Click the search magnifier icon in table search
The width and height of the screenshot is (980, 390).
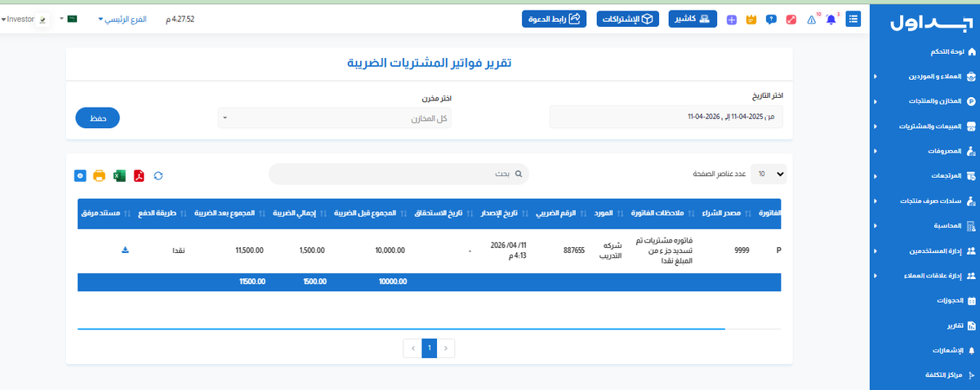click(x=518, y=174)
